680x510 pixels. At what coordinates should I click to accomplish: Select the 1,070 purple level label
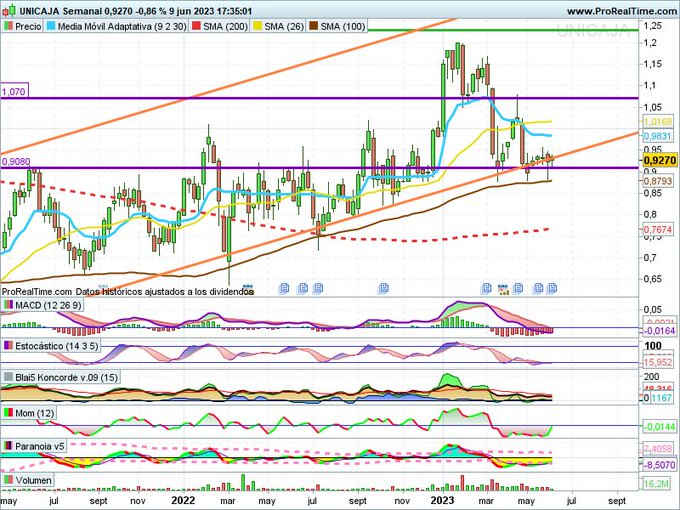point(14,92)
